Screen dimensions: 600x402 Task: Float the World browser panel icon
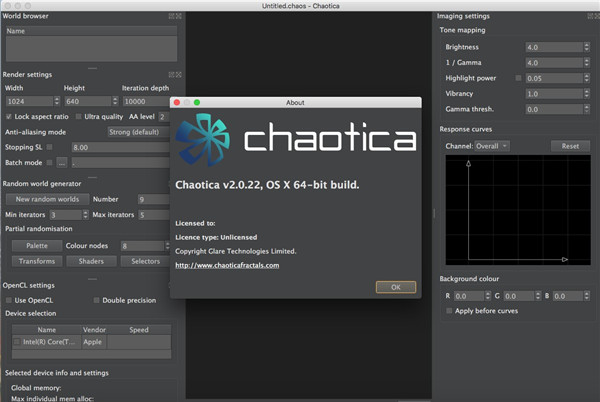(171, 16)
